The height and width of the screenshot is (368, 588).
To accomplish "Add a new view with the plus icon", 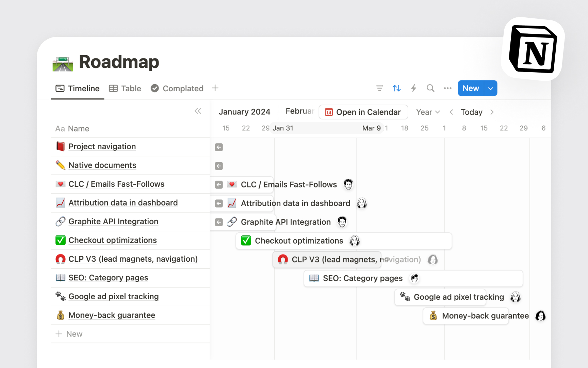I will pos(215,88).
